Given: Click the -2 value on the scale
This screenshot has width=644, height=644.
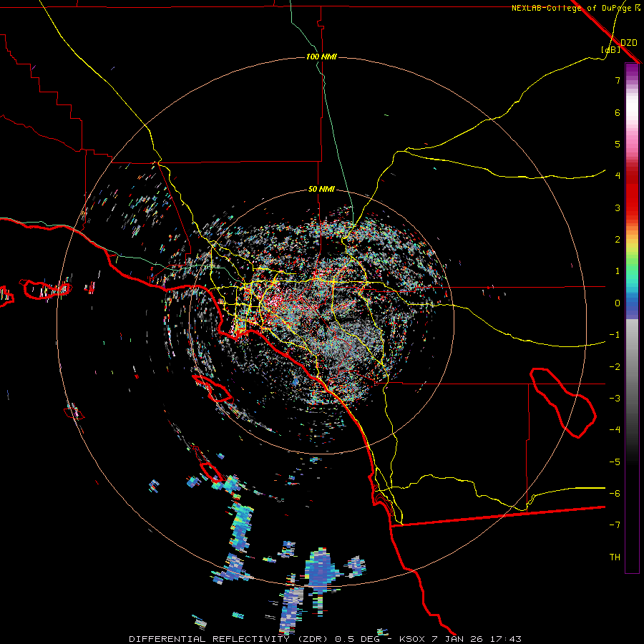Looking at the screenshot, I should pos(615,367).
